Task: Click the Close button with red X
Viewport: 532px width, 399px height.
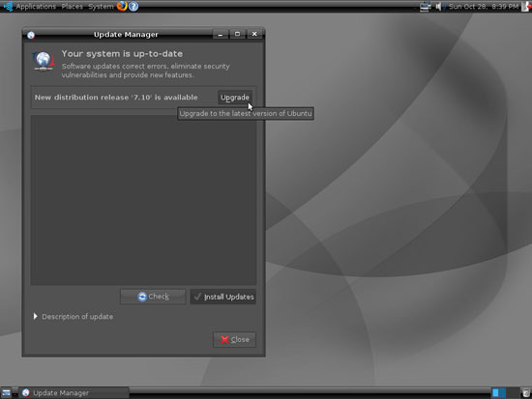Action: click(234, 339)
